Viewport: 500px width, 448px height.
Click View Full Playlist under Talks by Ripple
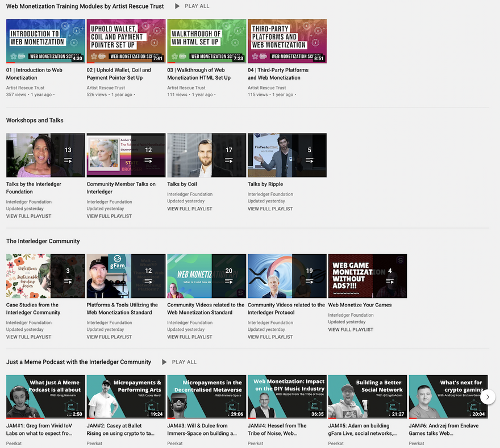pyautogui.click(x=270, y=209)
